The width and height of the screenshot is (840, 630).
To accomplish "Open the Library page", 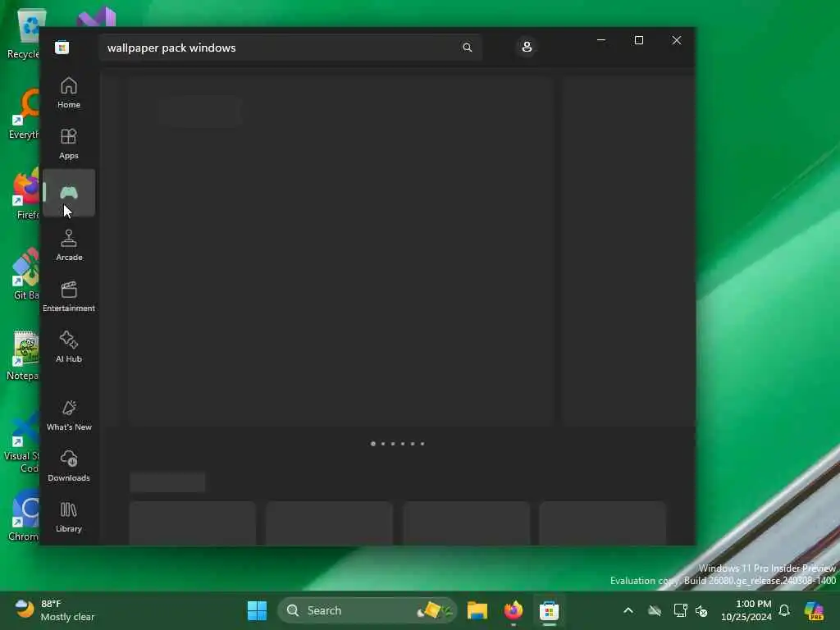I will pos(69,517).
